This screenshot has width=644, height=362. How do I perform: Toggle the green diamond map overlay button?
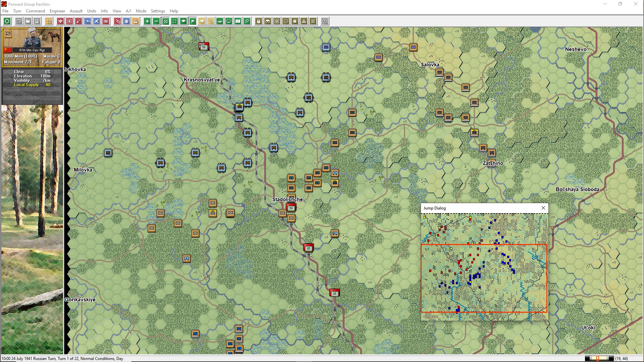183,21
